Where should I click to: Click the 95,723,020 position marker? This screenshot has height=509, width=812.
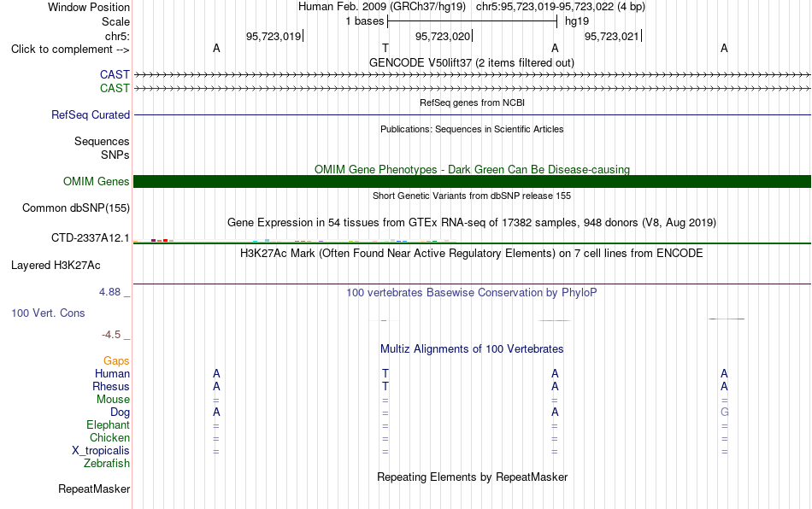click(x=444, y=36)
